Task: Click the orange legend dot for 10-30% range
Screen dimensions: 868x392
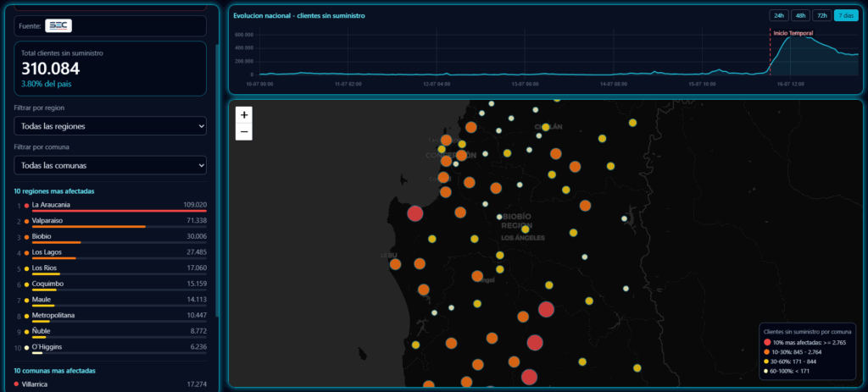Action: click(x=767, y=351)
